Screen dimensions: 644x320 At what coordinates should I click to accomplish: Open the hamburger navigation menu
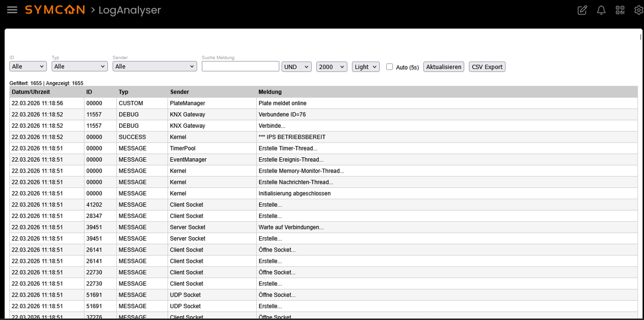point(12,10)
